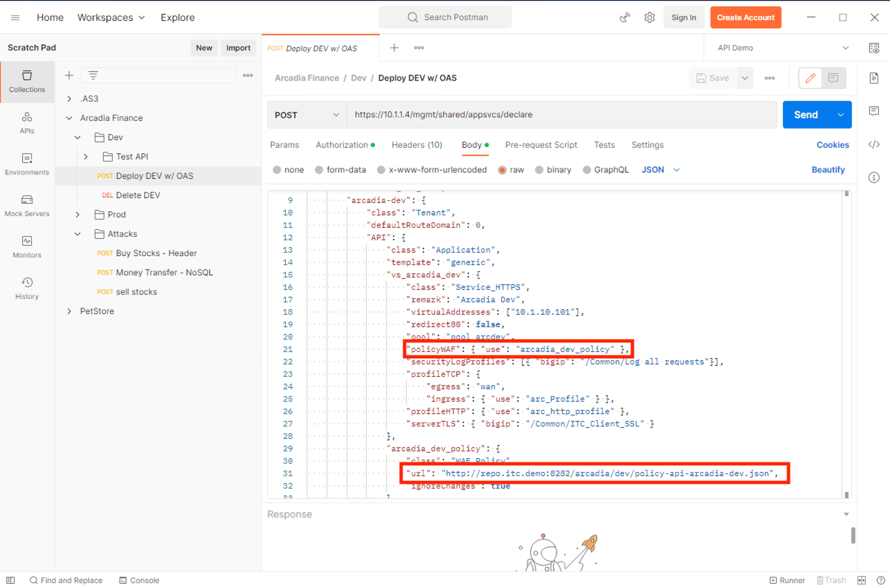Open the collections panel three-dot options

[248, 75]
